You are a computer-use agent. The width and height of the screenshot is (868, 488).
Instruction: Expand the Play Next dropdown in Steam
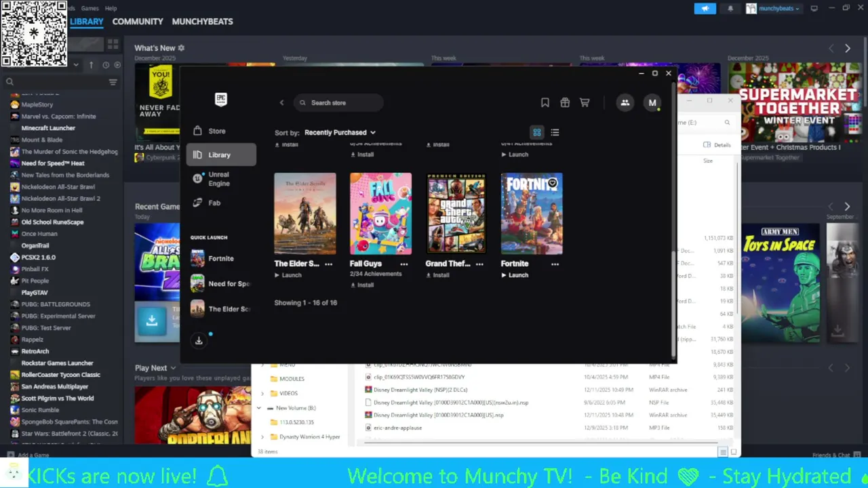pos(173,368)
